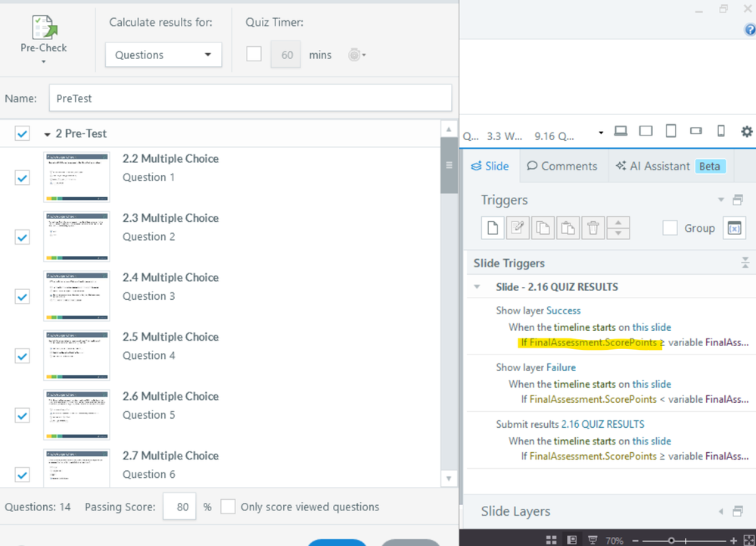Uncheck Question 5 slide 2.6 checkbox
This screenshot has height=546, width=756.
[x=22, y=415]
